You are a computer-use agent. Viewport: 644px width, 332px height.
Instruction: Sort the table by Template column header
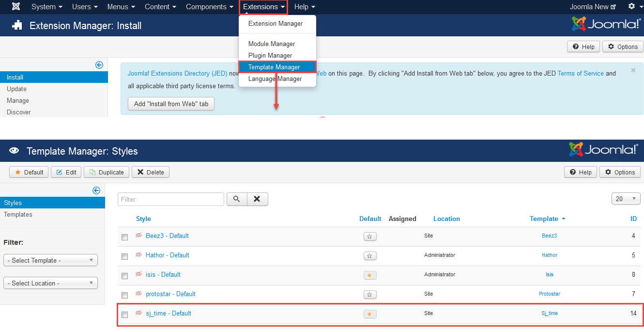pos(547,219)
